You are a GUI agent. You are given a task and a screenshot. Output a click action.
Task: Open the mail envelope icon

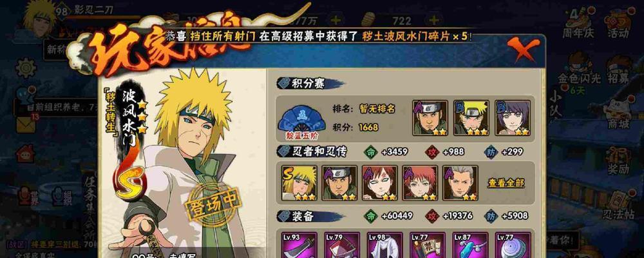click(x=26, y=124)
